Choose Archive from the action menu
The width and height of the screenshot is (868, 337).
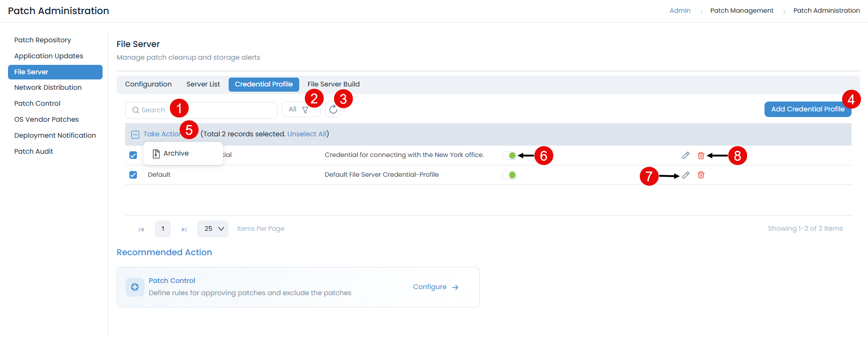point(175,154)
